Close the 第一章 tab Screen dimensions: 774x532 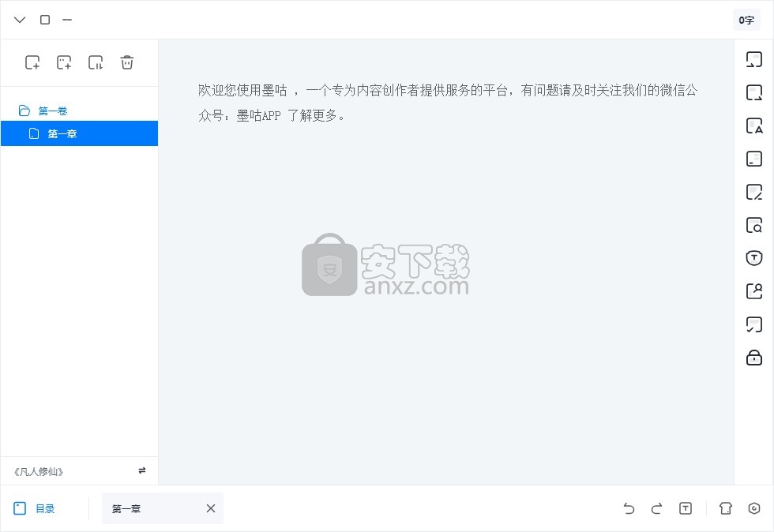click(211, 508)
